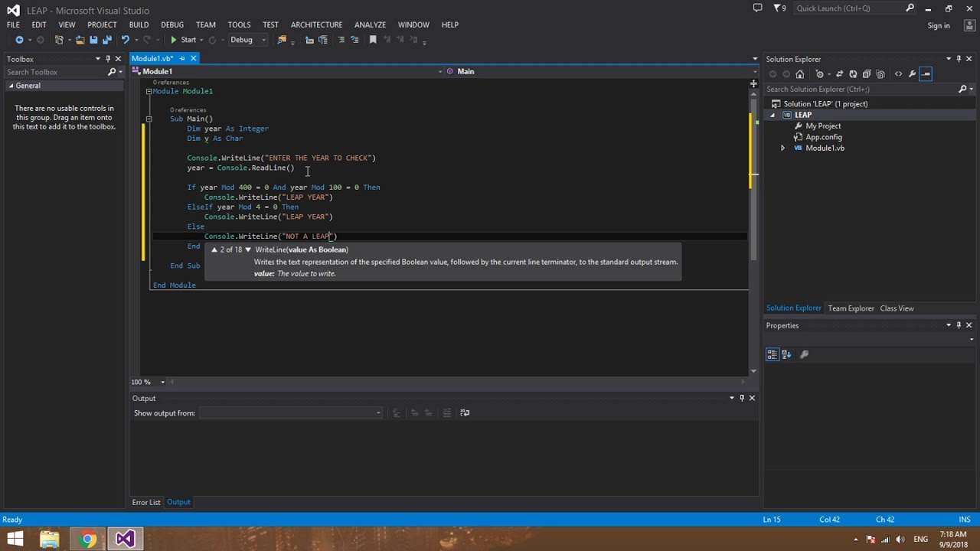Screen dimensions: 980x551
Task: Sync with Active Document in Solution Explorer
Action: tap(839, 74)
